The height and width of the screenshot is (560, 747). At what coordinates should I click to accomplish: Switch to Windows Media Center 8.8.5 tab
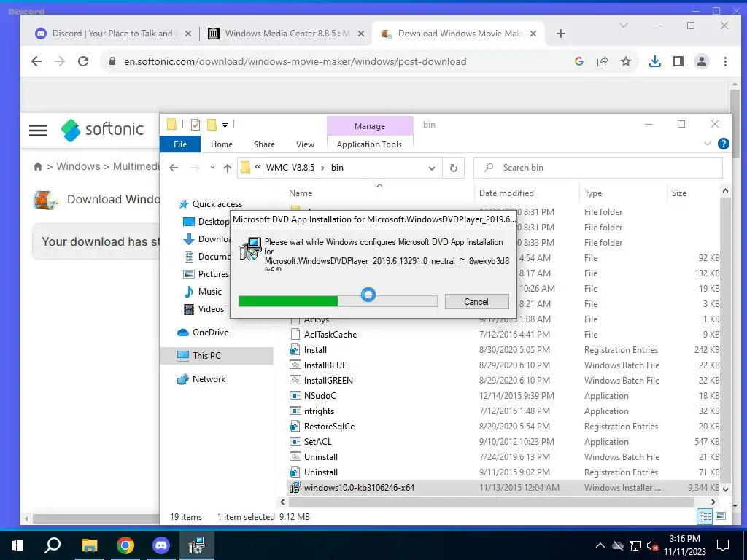[286, 34]
